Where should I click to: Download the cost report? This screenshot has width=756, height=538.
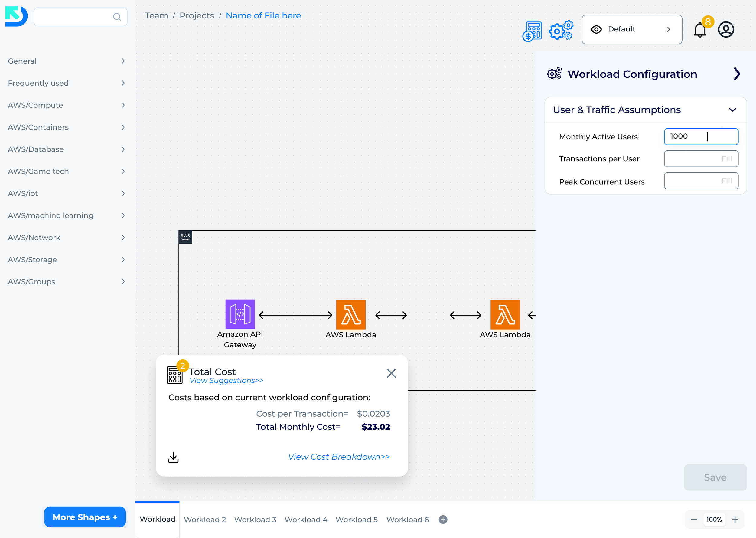[173, 458]
